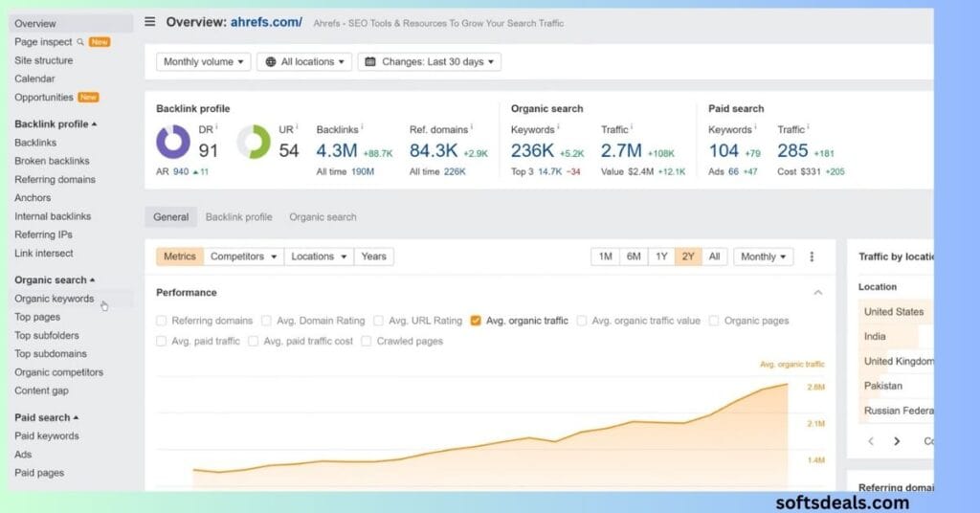Screen dimensions: 980x513
Task: Select United States location row
Action: tap(896, 311)
